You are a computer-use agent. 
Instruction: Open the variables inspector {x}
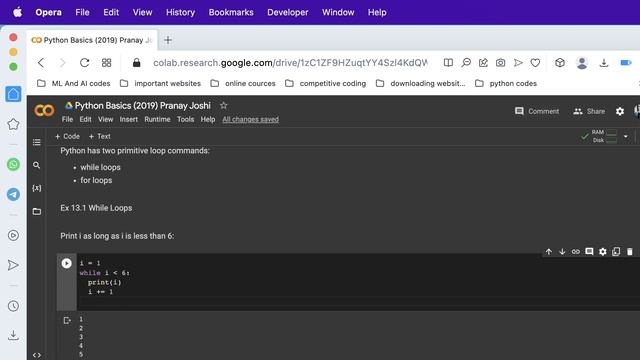(37, 188)
